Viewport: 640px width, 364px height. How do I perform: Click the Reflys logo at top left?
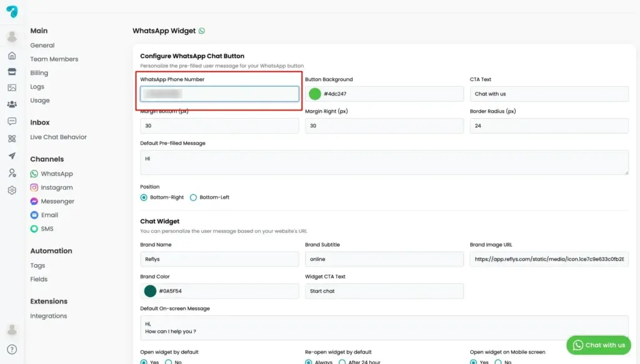point(12,11)
